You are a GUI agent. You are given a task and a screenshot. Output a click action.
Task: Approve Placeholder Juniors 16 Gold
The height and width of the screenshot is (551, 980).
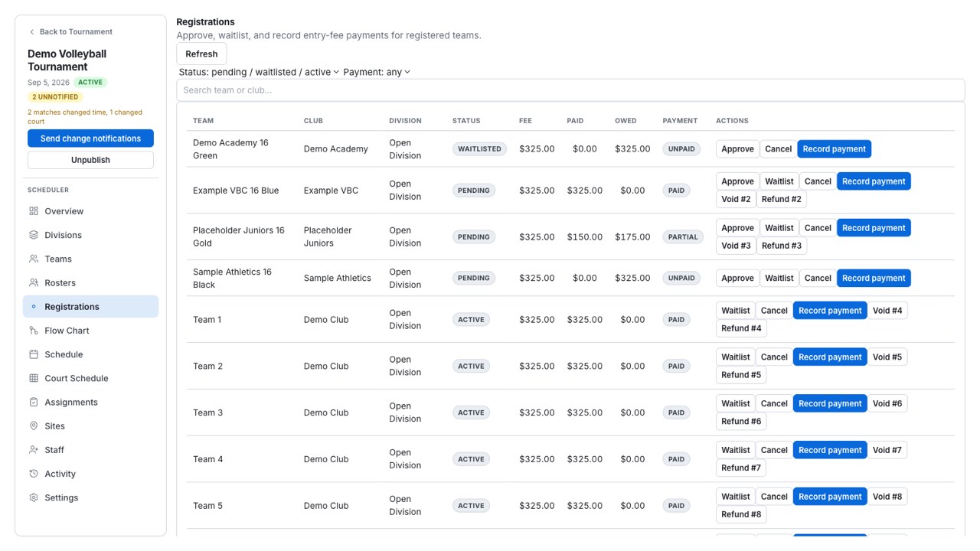737,228
